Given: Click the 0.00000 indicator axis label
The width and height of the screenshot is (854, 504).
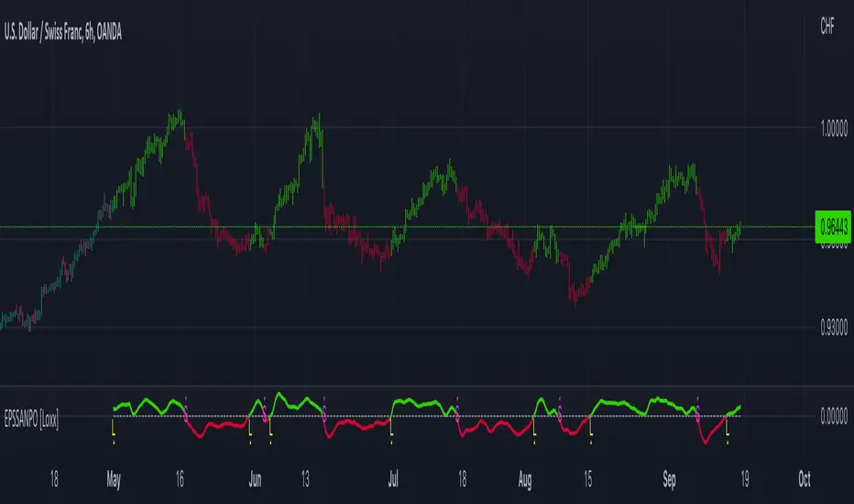Looking at the screenshot, I should pos(834,416).
